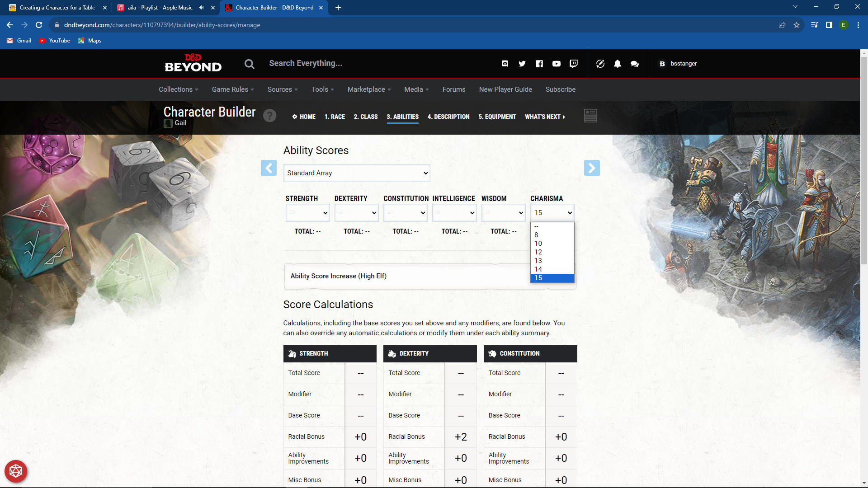Open the Strength score dropdown
The image size is (868, 488).
tap(307, 212)
